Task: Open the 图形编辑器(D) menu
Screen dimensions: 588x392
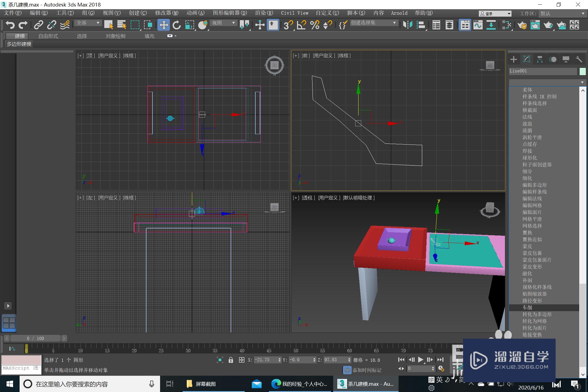Action: tap(230, 13)
